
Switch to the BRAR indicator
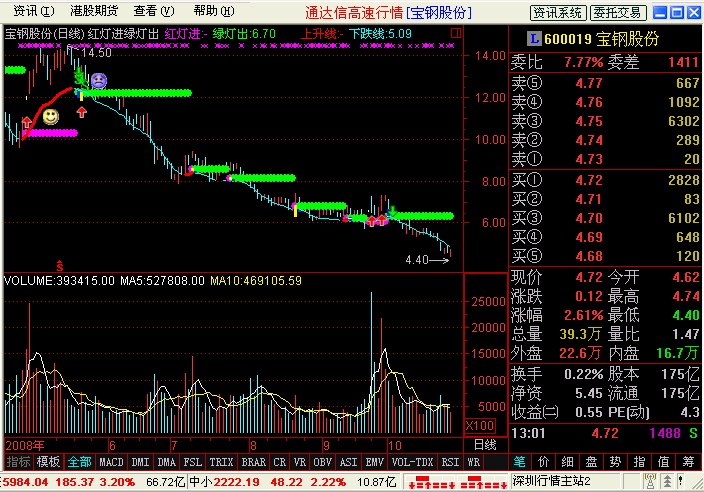254,462
